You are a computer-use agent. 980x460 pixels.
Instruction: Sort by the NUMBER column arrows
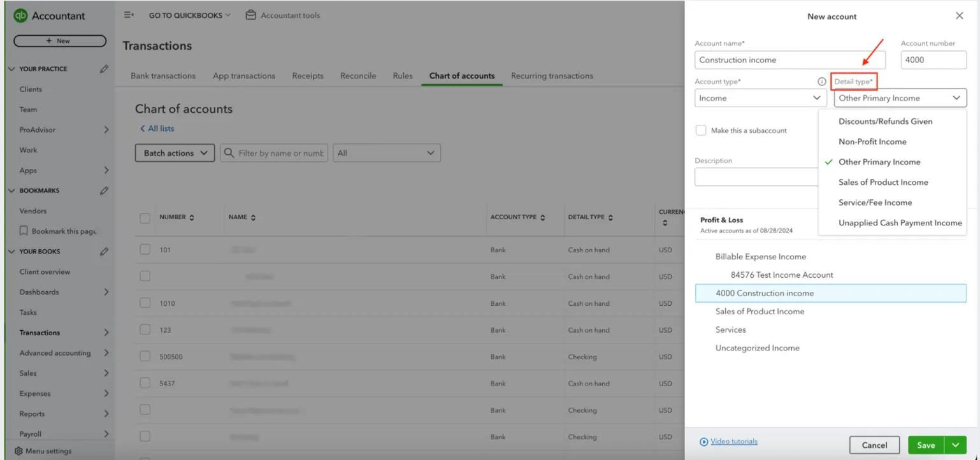pyautogui.click(x=192, y=218)
